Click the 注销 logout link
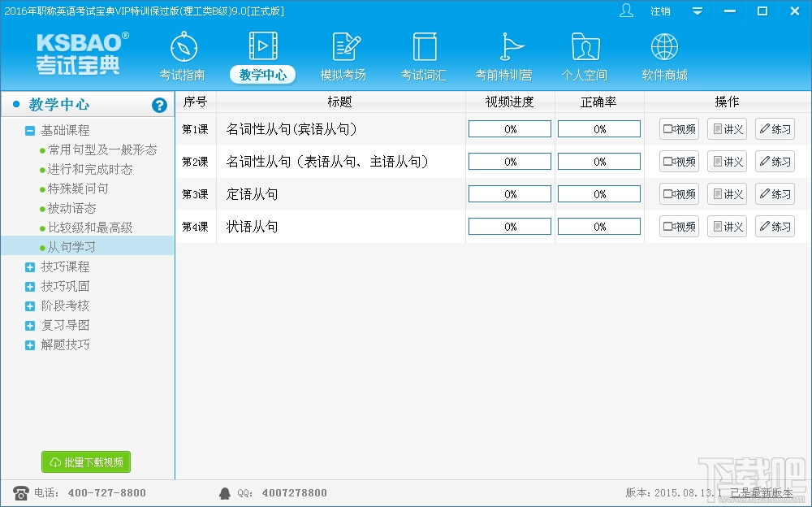The height and width of the screenshot is (507, 812). point(660,11)
